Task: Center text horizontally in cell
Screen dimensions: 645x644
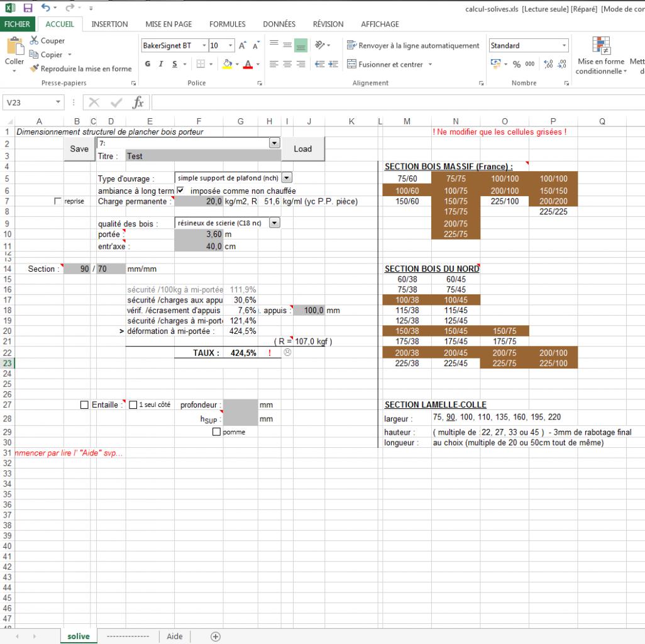Action: point(287,64)
